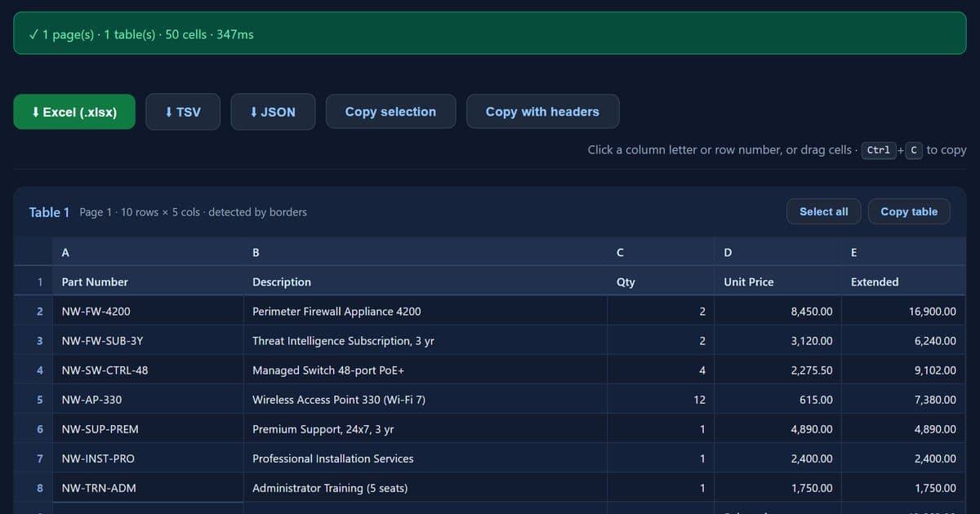Image resolution: width=980 pixels, height=514 pixels.
Task: Select extended cell '16,900.00'
Action: click(x=904, y=311)
